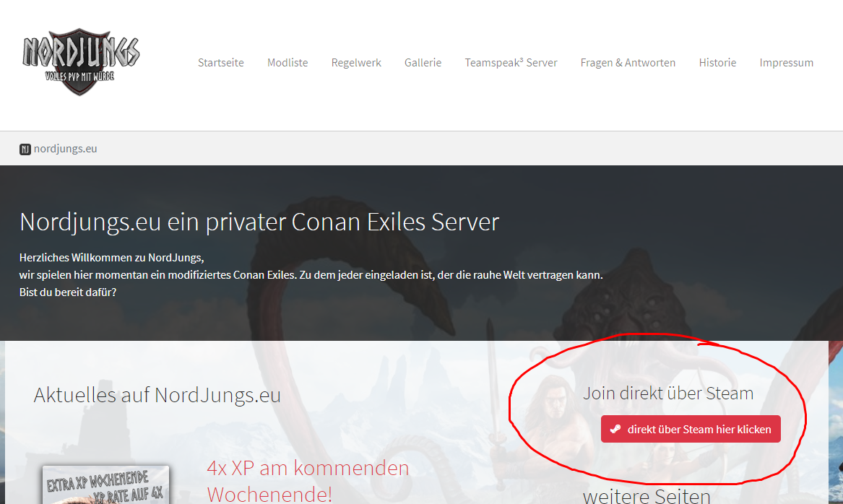Open the Historie menu entry
Image resolution: width=843 pixels, height=504 pixels.
[717, 63]
